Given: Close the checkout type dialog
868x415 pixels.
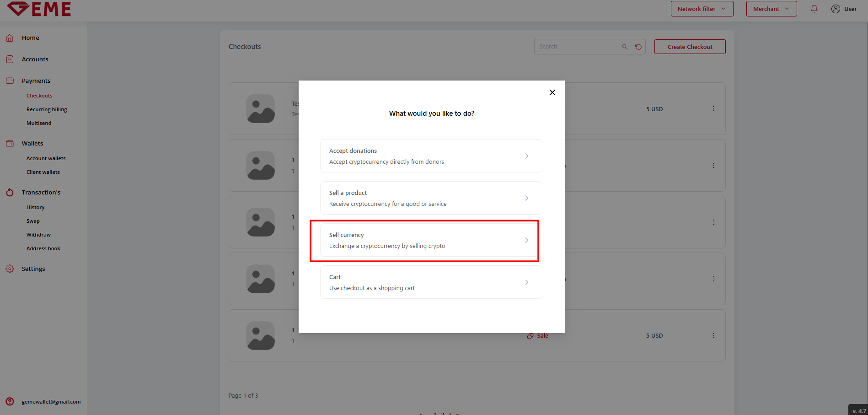Looking at the screenshot, I should (x=552, y=92).
